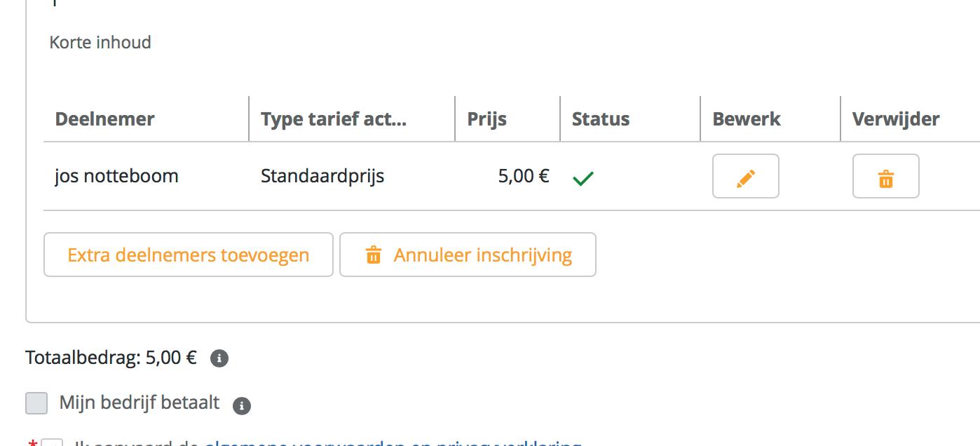Click the Korte inhoud label

(100, 42)
